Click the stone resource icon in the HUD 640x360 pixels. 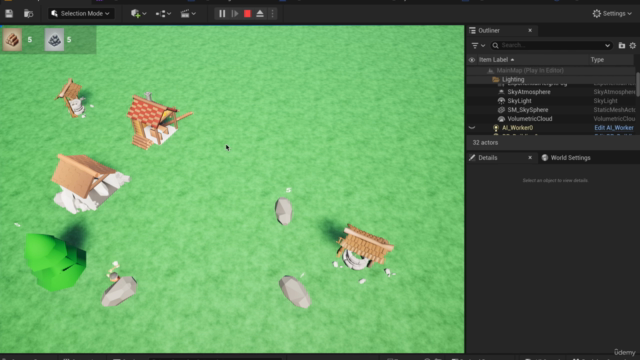coord(54,40)
